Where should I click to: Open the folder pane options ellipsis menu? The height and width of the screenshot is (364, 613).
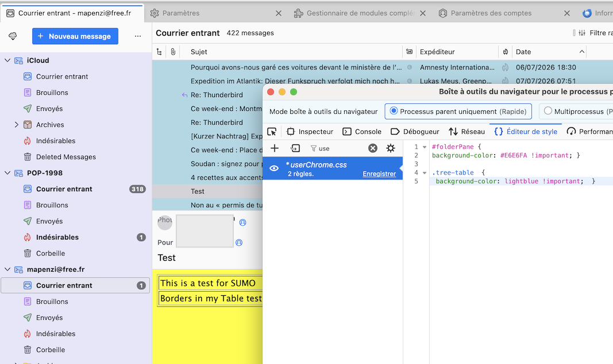[x=138, y=36]
